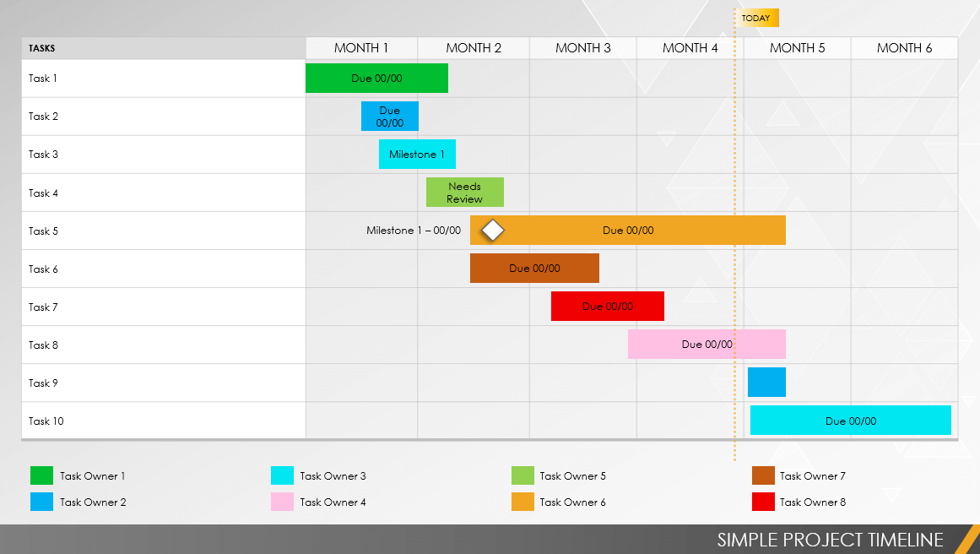Select the red Task 7 bar

pos(607,307)
